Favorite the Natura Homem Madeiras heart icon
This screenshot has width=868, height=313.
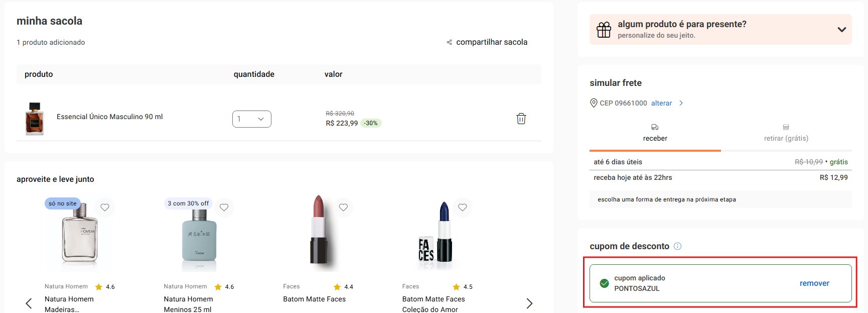105,207
